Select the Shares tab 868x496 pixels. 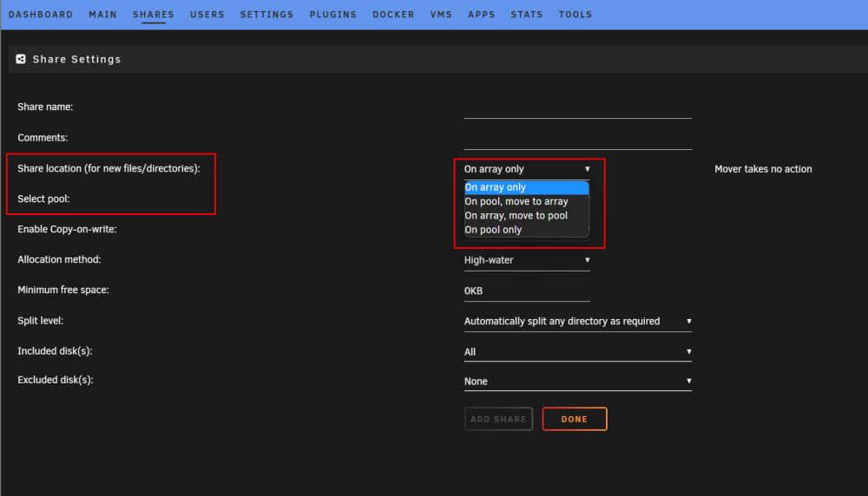pos(154,15)
